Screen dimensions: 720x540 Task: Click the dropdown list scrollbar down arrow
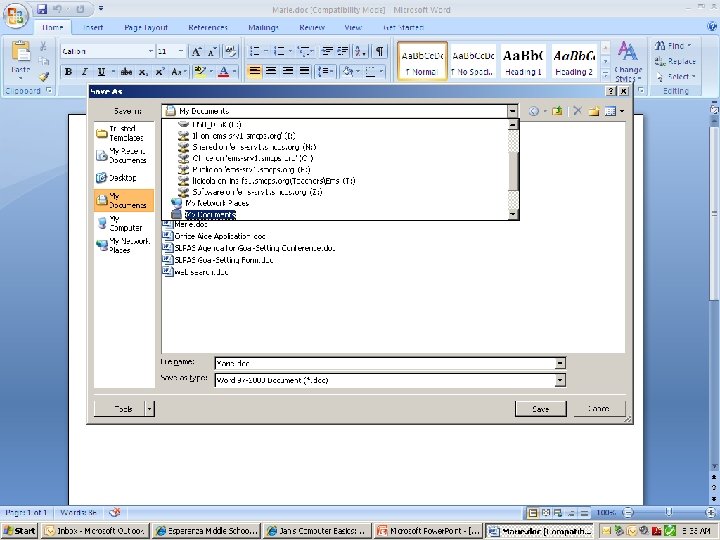point(513,214)
